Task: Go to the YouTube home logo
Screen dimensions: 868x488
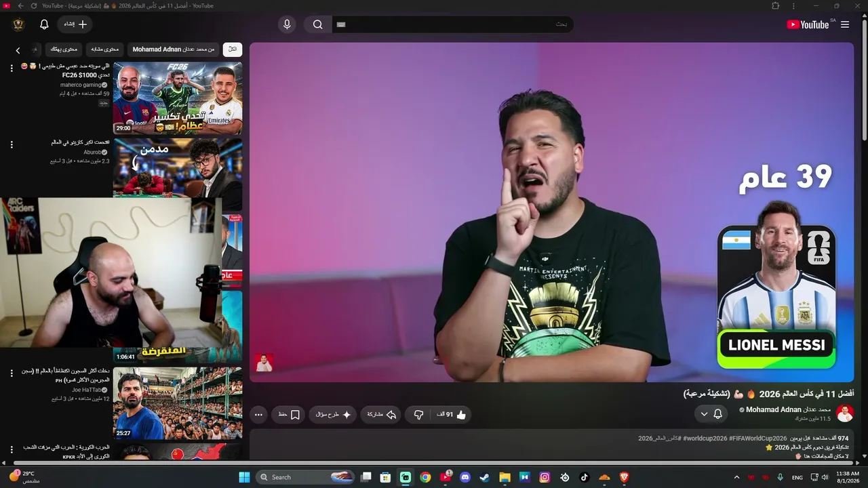Action: pyautogui.click(x=808, y=24)
